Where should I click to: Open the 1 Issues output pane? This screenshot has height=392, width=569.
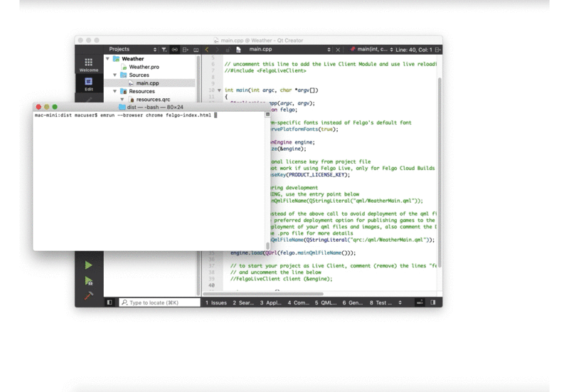pyautogui.click(x=216, y=302)
